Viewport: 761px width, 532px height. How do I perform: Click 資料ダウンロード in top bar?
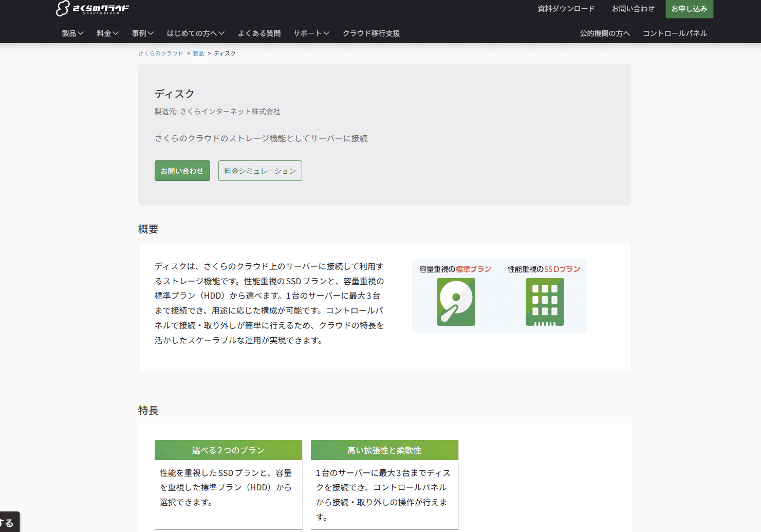click(x=566, y=8)
